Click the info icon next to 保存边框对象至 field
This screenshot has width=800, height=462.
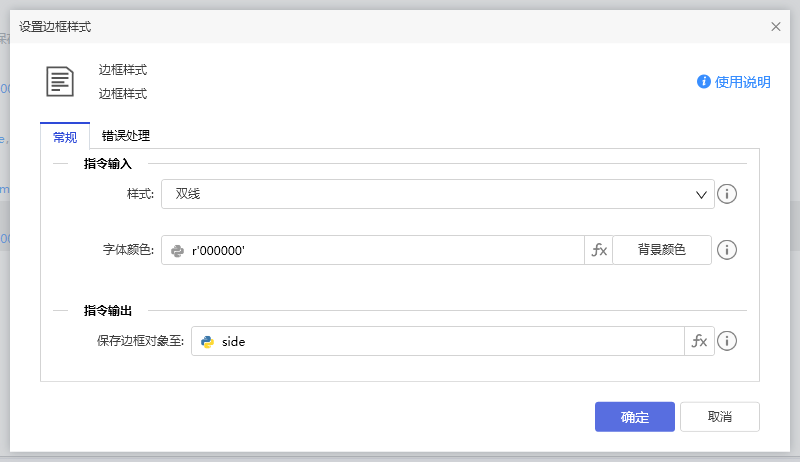click(728, 341)
